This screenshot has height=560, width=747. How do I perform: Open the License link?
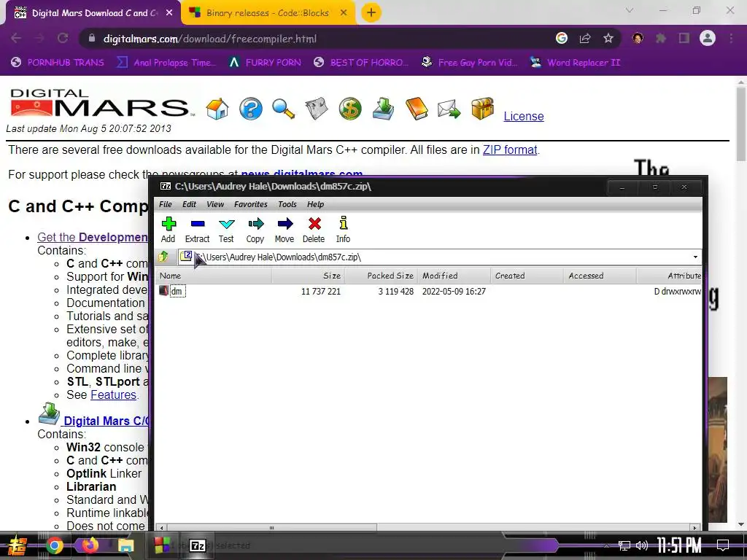[524, 116]
